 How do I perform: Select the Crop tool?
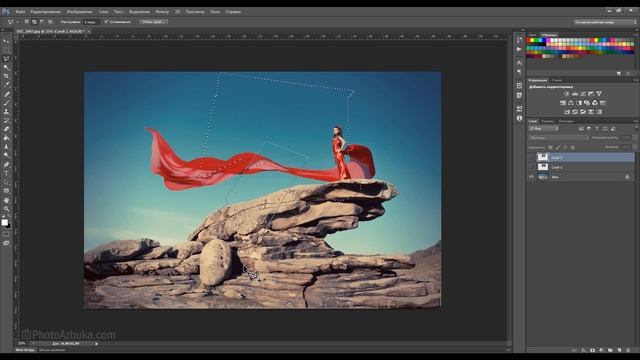[x=6, y=76]
